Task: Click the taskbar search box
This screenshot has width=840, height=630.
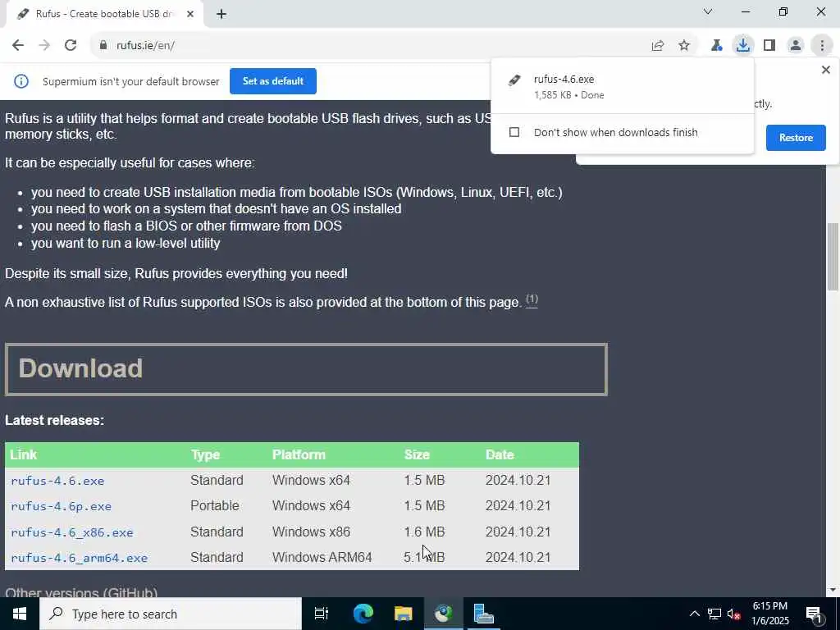Action: [x=171, y=614]
